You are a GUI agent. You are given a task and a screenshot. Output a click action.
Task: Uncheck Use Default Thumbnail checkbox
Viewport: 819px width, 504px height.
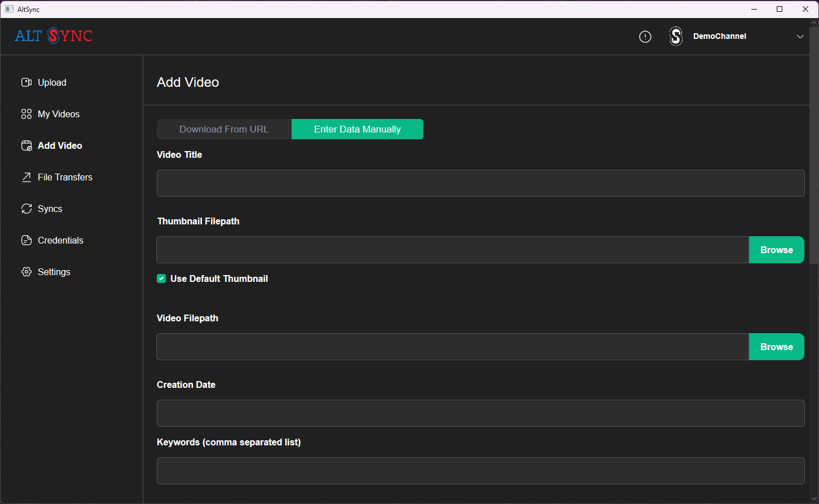[x=161, y=278]
